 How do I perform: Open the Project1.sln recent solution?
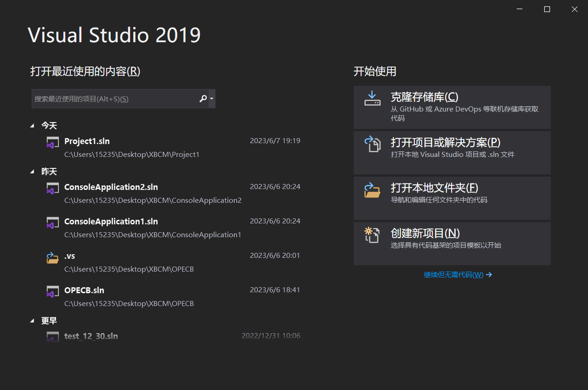click(x=87, y=141)
